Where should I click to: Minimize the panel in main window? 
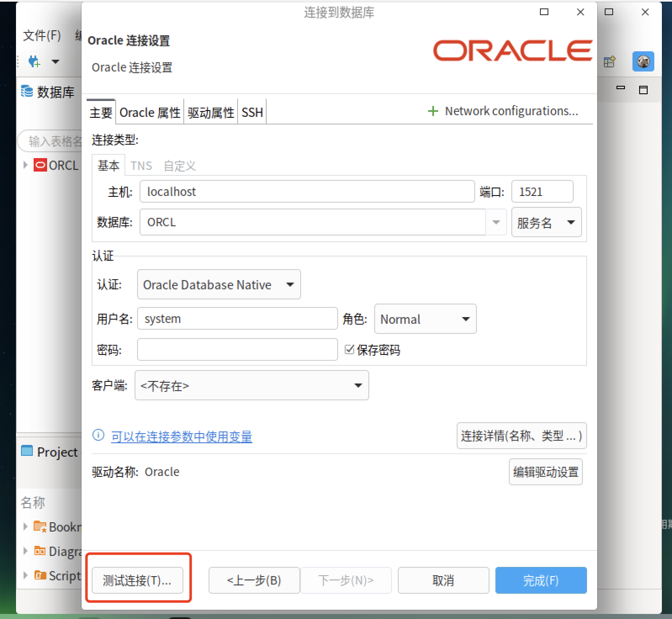(621, 88)
